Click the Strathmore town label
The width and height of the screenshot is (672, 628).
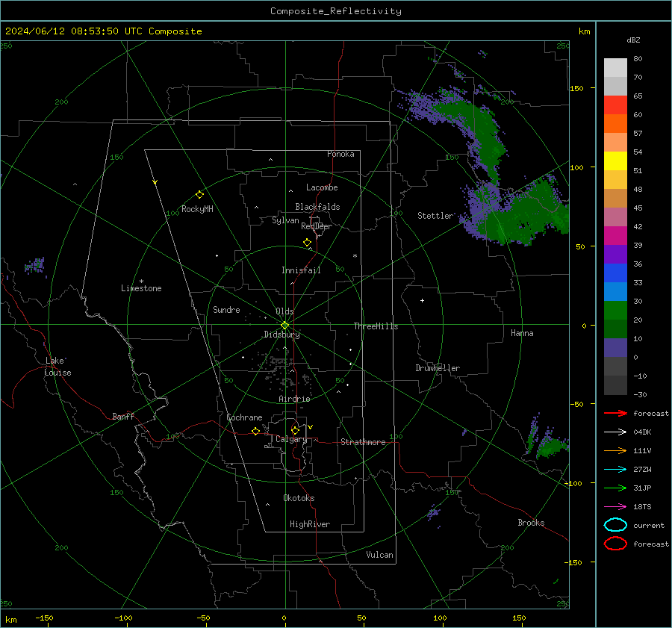click(363, 442)
